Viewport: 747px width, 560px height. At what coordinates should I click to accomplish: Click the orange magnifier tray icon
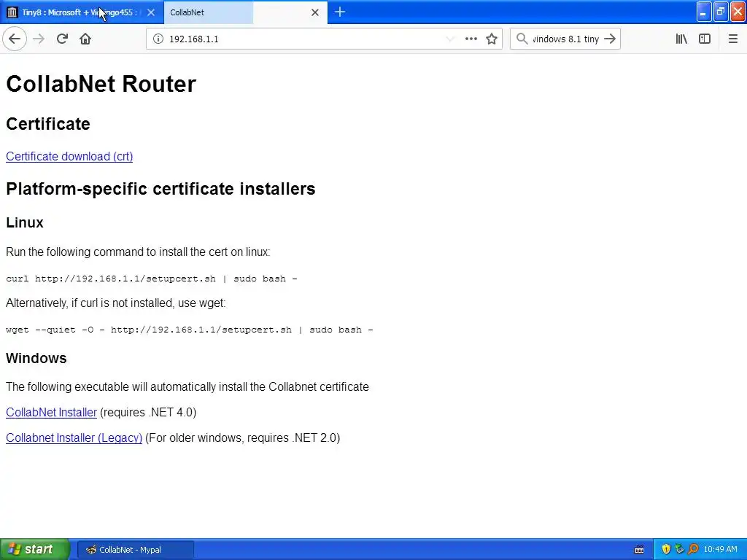click(693, 549)
